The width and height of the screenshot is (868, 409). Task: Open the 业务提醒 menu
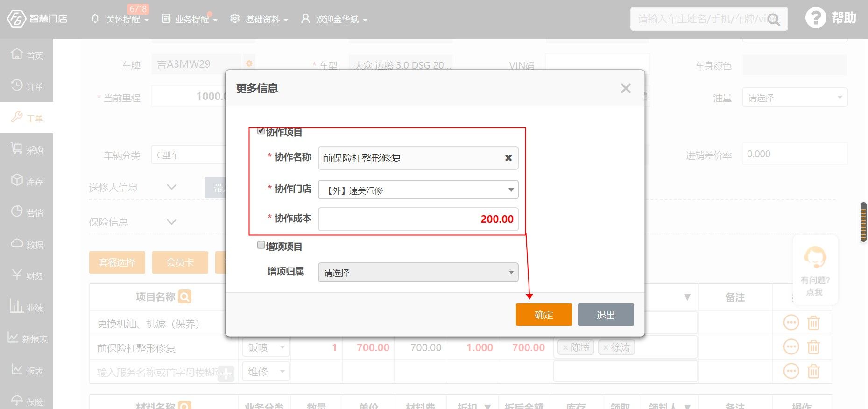(190, 19)
